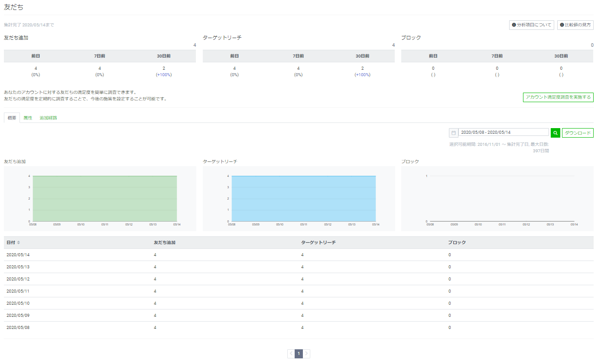Click the calendar icon beside date range
Screen dimensions: 601x364
[x=453, y=133]
